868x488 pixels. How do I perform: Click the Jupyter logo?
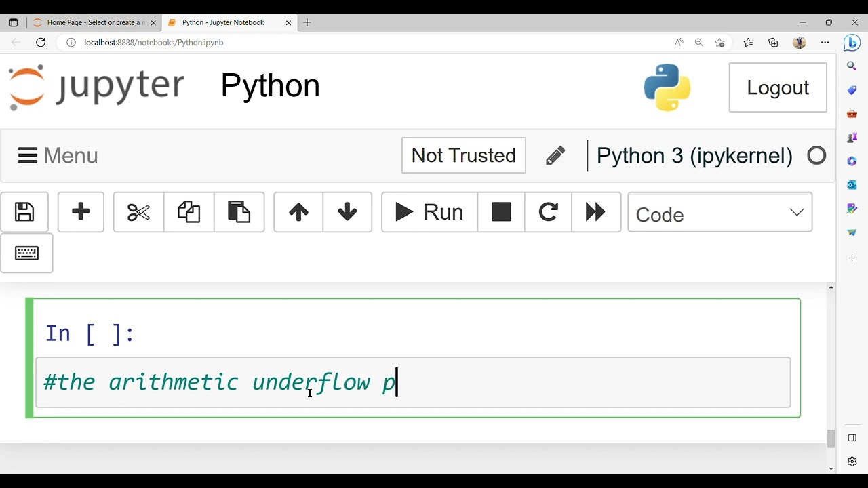pos(96,87)
